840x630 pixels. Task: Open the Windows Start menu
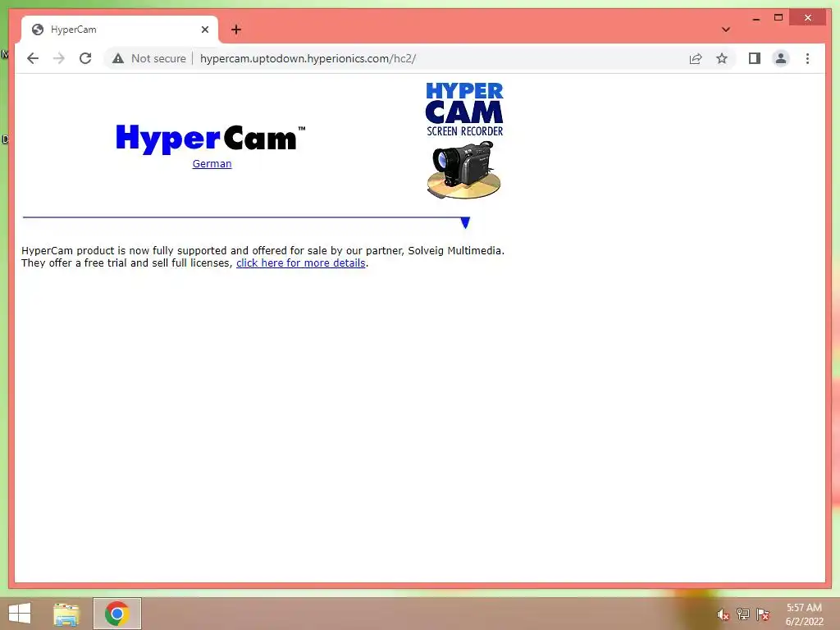20,614
